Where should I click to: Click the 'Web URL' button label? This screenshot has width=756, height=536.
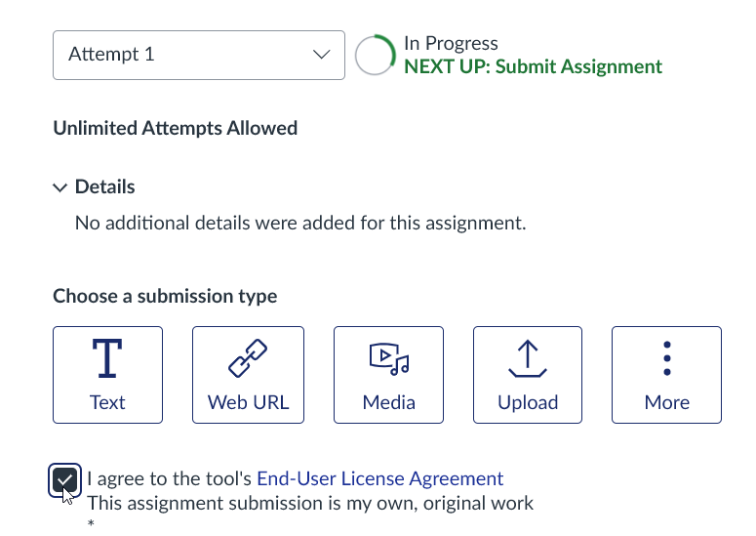[x=248, y=402]
